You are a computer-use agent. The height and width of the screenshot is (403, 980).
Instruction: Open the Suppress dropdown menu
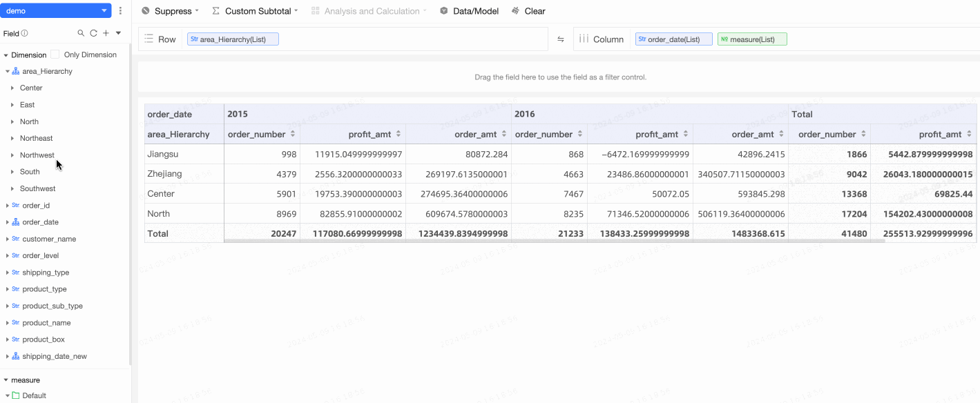point(170,11)
